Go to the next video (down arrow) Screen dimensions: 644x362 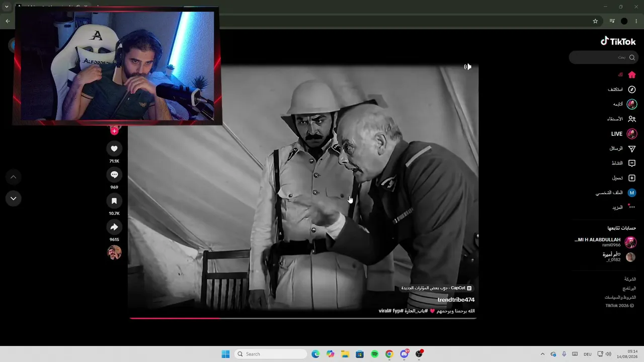[x=14, y=199]
